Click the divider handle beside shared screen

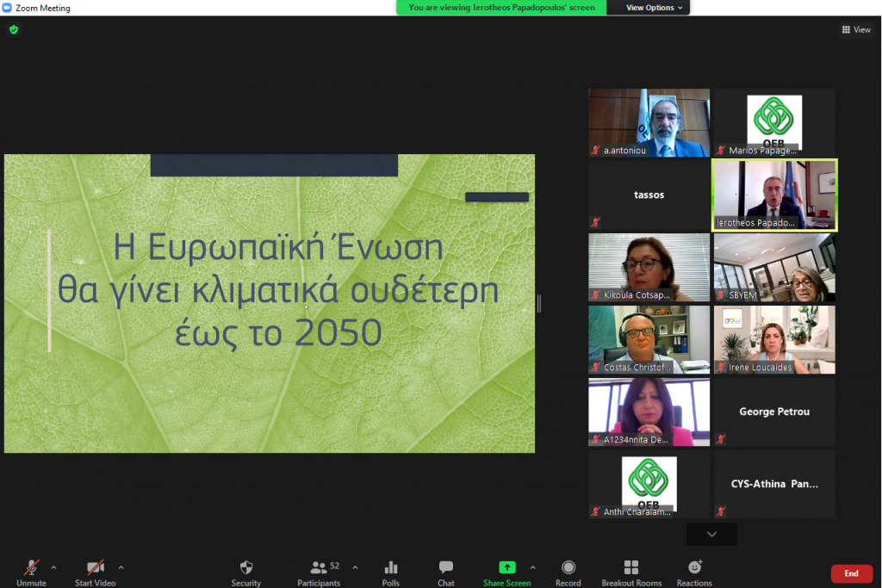pos(539,304)
